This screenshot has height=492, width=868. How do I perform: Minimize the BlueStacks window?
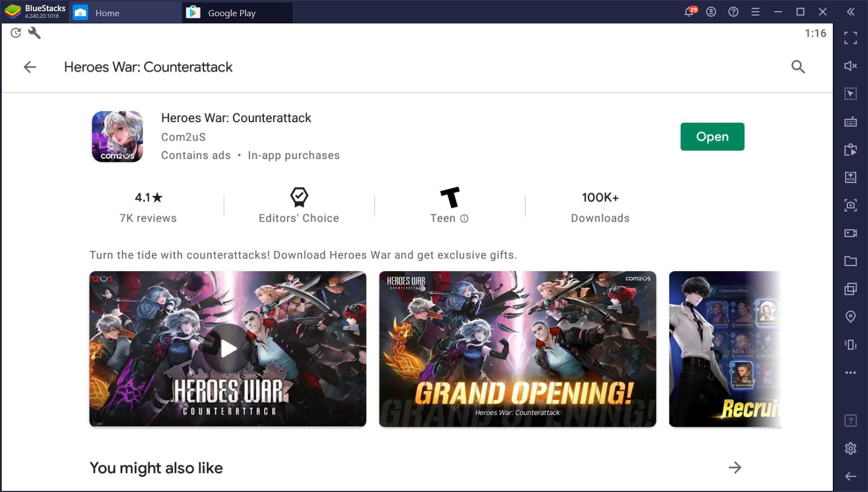coord(778,12)
